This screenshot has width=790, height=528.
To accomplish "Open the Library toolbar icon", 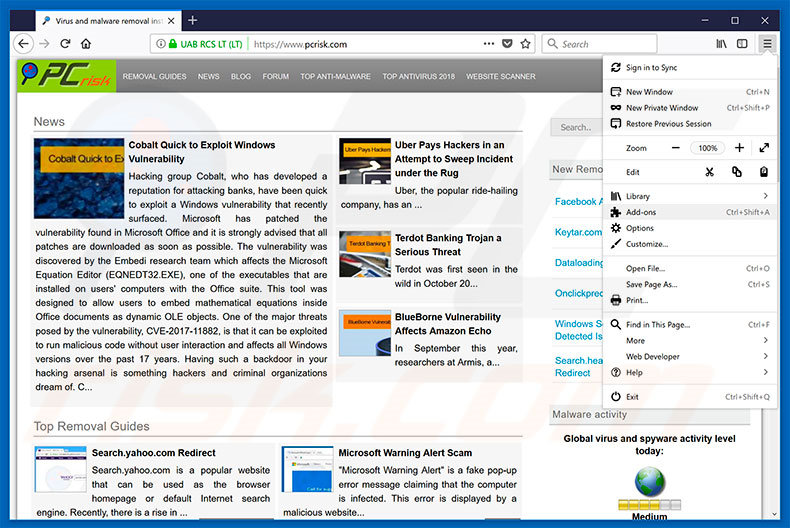I will click(721, 44).
